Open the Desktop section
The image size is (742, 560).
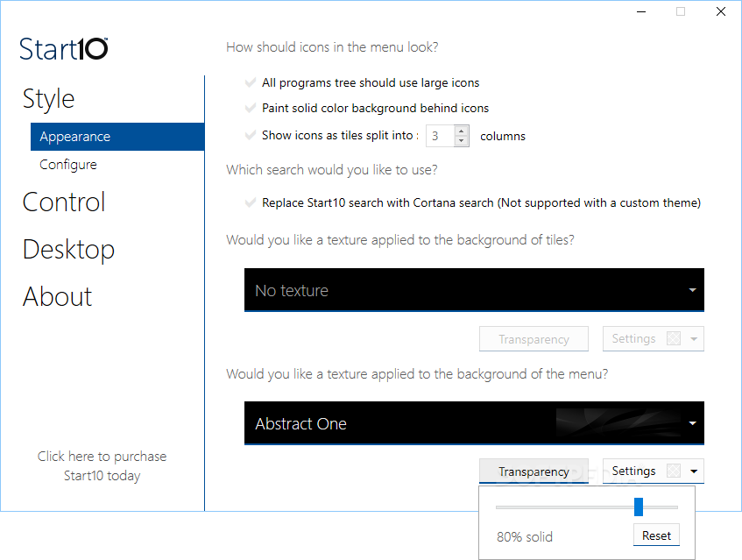click(68, 250)
